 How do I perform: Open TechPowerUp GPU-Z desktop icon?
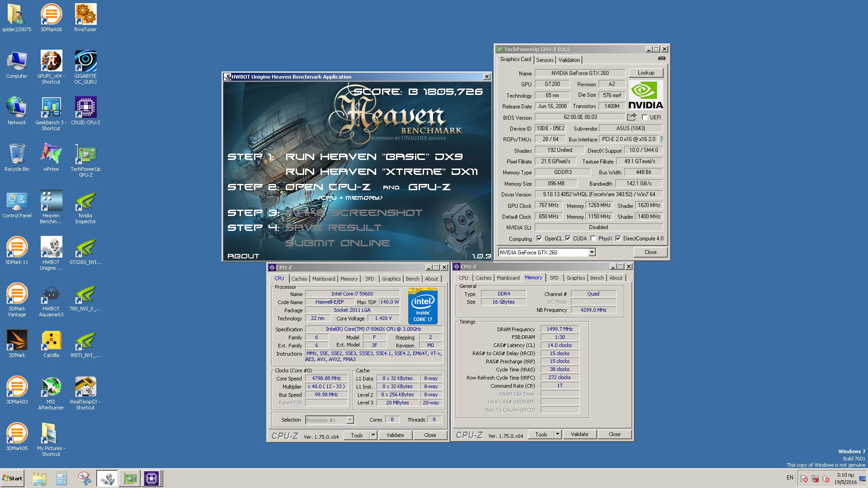point(85,160)
